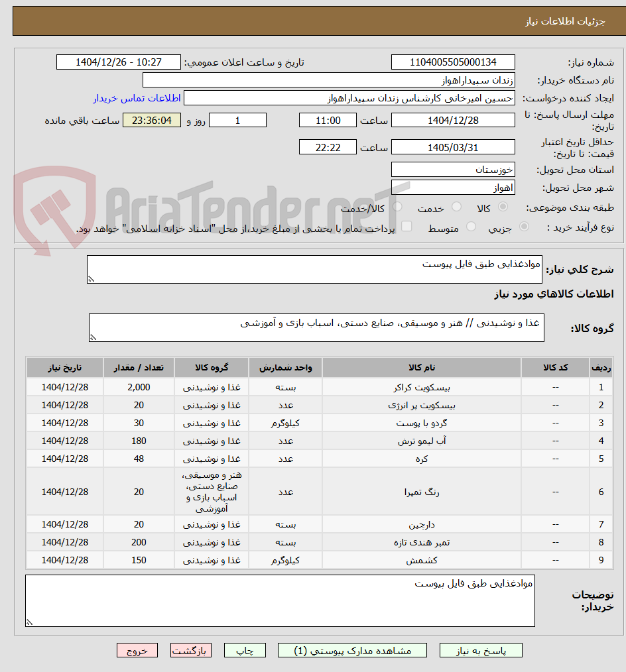Image resolution: width=626 pixels, height=672 pixels.
Task: Click item name رنگ تمپرا
Action: [422, 492]
